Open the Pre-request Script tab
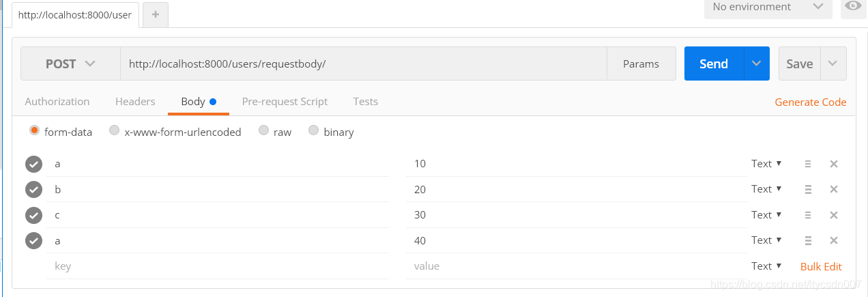Screen dimensions: 868x297 tap(285, 102)
